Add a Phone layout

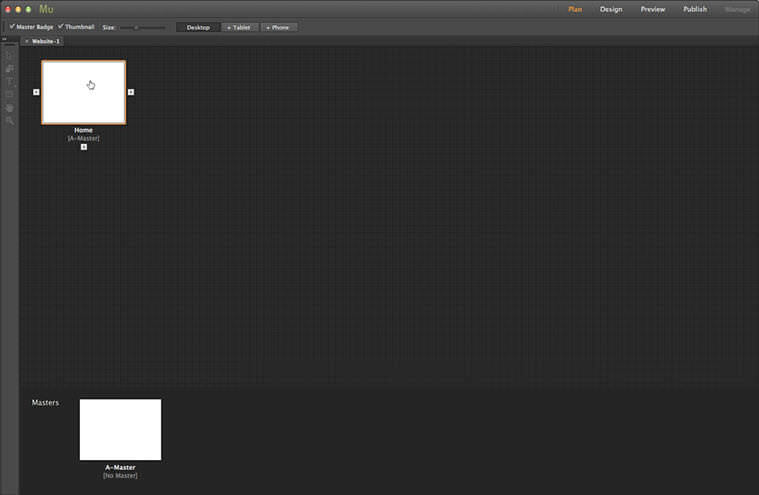pyautogui.click(x=278, y=28)
